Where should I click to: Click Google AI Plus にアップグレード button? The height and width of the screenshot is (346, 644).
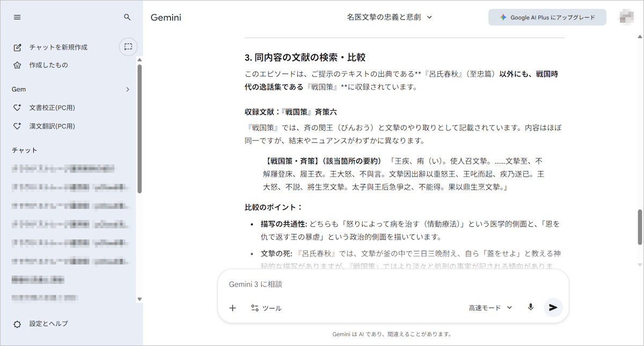tap(547, 17)
